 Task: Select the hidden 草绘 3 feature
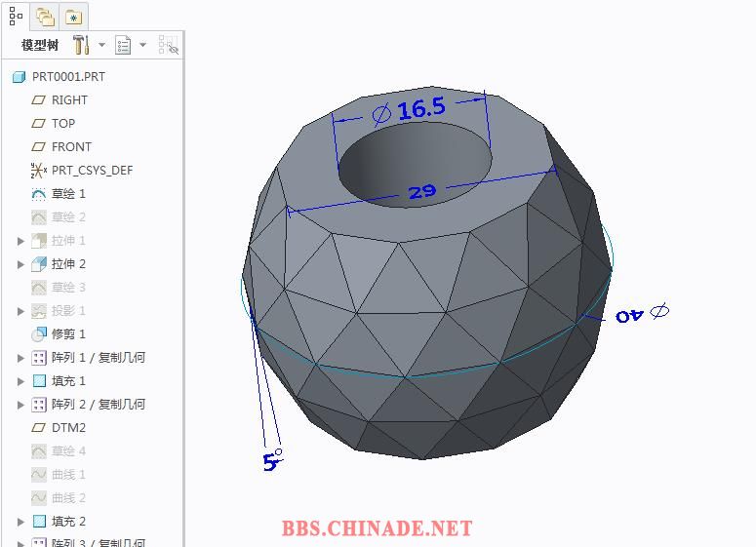68,288
